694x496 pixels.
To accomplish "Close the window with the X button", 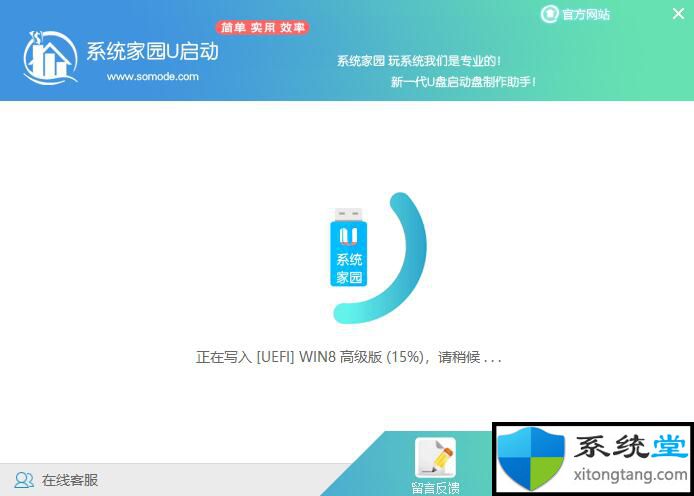I will pyautogui.click(x=678, y=14).
